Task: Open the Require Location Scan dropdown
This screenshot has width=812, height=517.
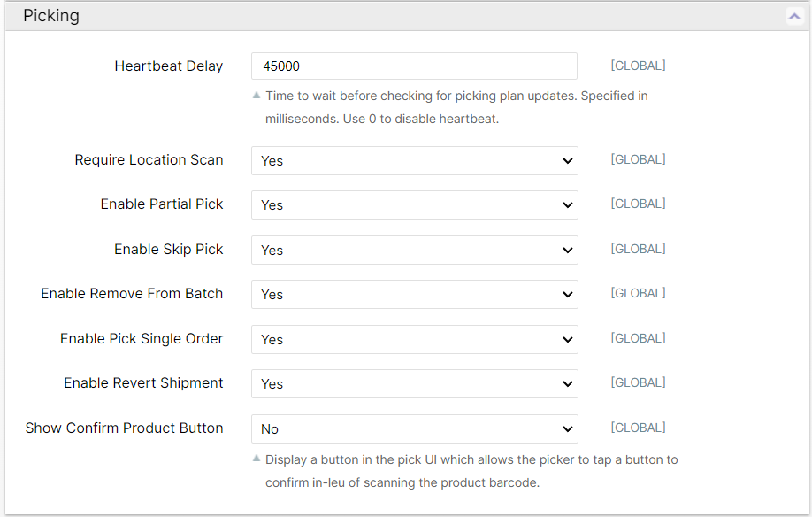Action: [414, 161]
